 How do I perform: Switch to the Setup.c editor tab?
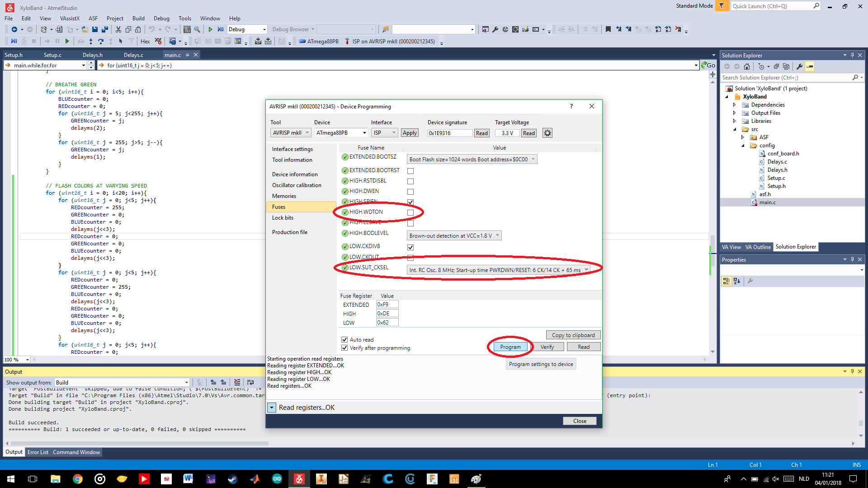(52, 55)
